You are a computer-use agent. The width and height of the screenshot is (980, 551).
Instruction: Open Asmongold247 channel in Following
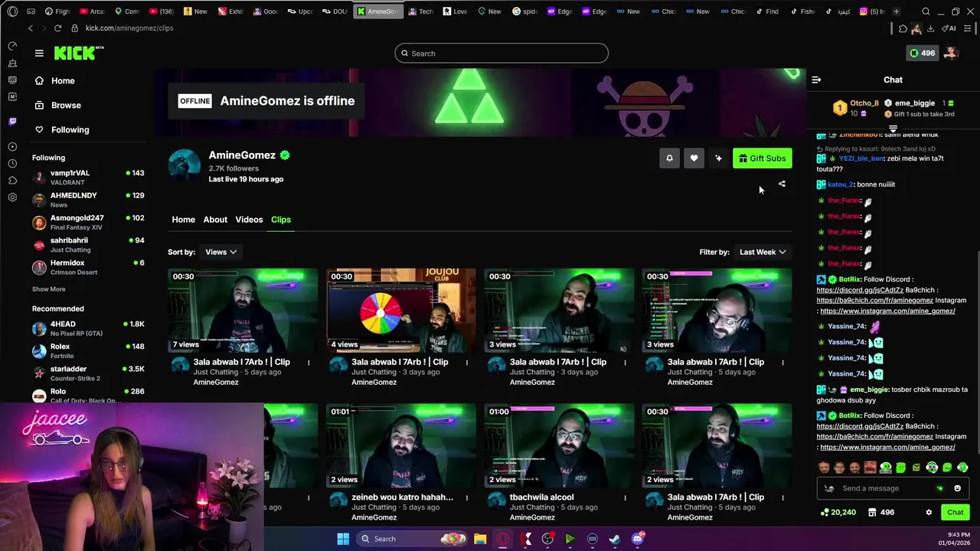click(x=88, y=223)
